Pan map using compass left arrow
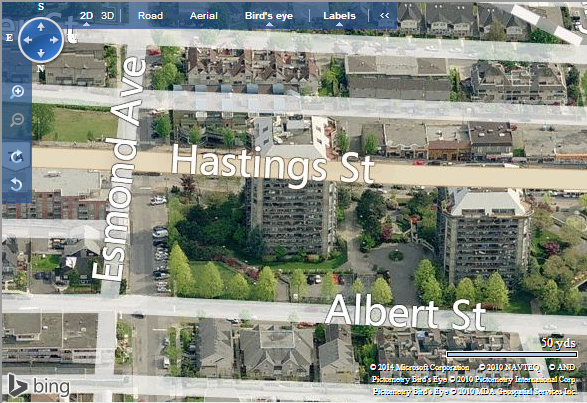The image size is (587, 403). click(28, 40)
